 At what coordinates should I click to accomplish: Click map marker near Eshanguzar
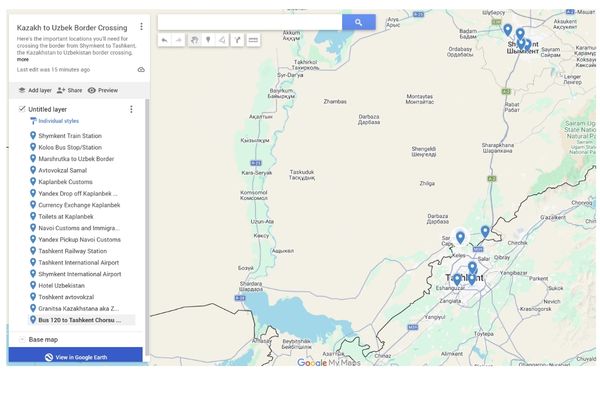[x=457, y=279]
